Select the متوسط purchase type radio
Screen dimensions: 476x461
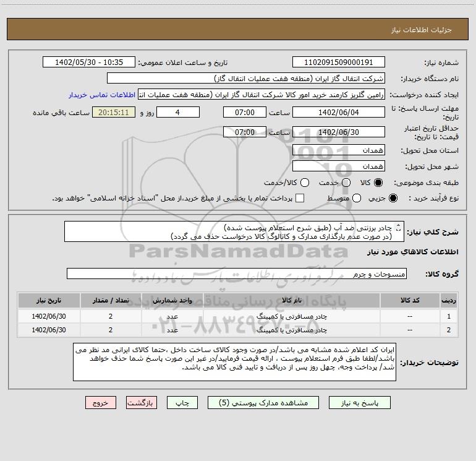click(357, 198)
